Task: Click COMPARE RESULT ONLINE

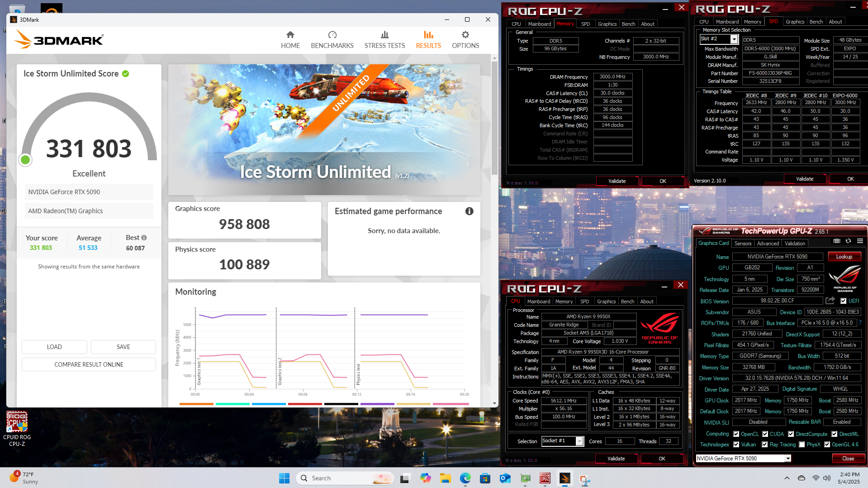Action: pos(89,364)
